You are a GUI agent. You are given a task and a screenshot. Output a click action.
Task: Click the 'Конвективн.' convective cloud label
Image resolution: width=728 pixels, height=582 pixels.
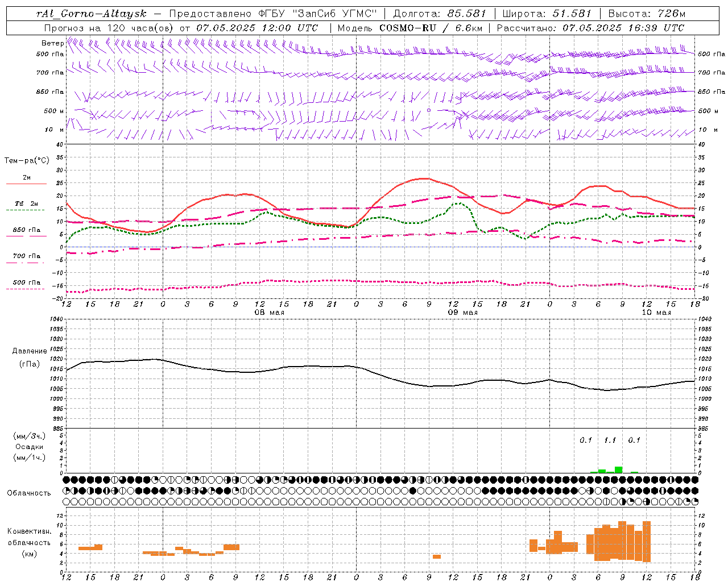29,531
